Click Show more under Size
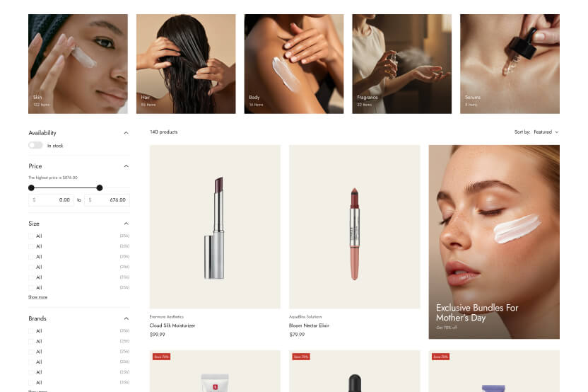Viewport: 588px width, 392px height. pos(38,297)
